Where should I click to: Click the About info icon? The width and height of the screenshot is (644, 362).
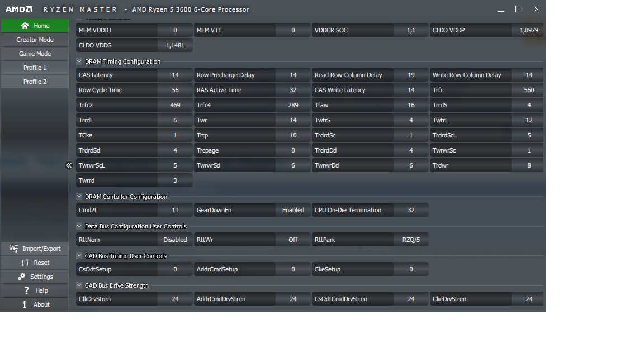coord(25,304)
